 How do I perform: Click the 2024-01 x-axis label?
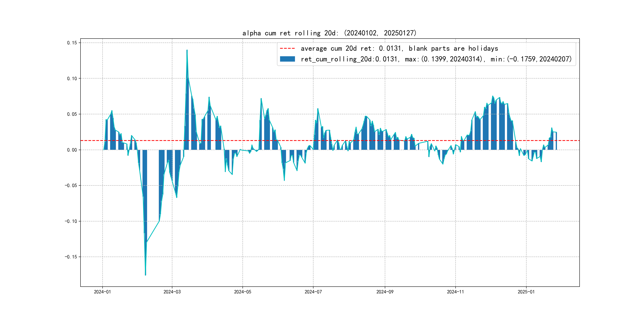pyautogui.click(x=102, y=292)
